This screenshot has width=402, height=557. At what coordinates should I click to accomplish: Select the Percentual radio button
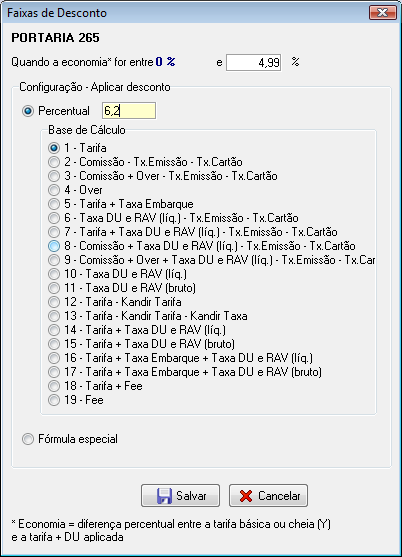(x=28, y=111)
